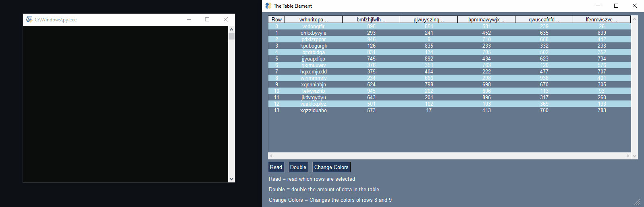Click the wrhnritopo column header
Image resolution: width=644 pixels, height=207 pixels.
[x=314, y=19]
